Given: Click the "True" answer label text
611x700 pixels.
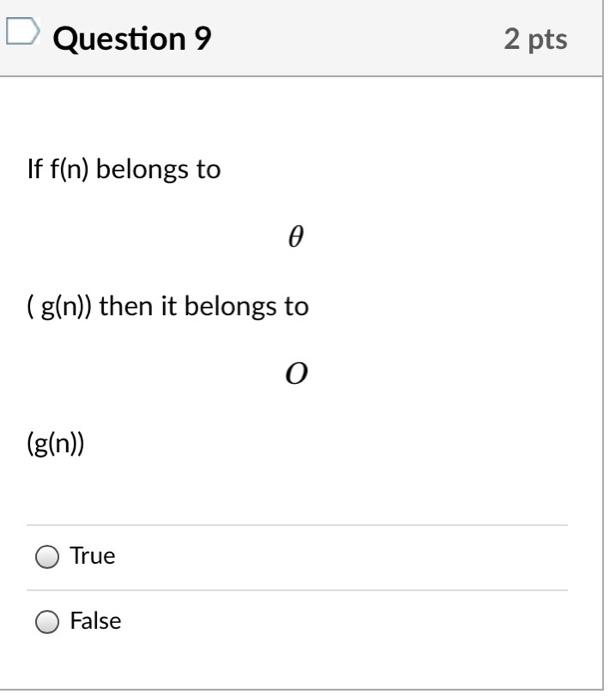Looking at the screenshot, I should (92, 556).
